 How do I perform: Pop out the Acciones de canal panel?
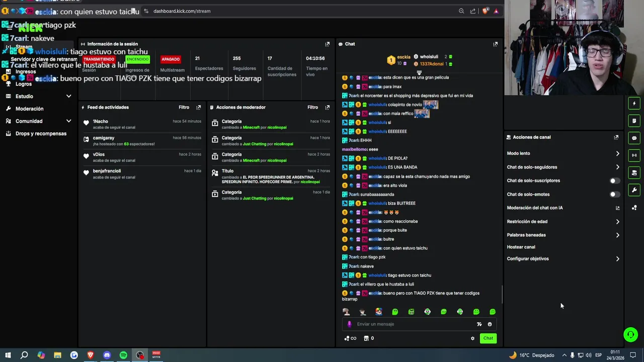click(616, 137)
